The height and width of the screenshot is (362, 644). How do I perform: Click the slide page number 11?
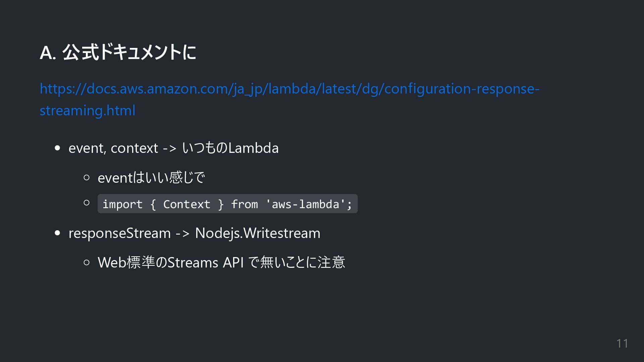[622, 343]
